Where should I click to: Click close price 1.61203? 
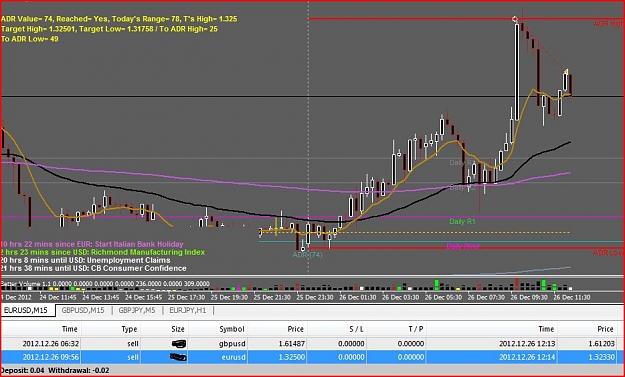coord(600,344)
